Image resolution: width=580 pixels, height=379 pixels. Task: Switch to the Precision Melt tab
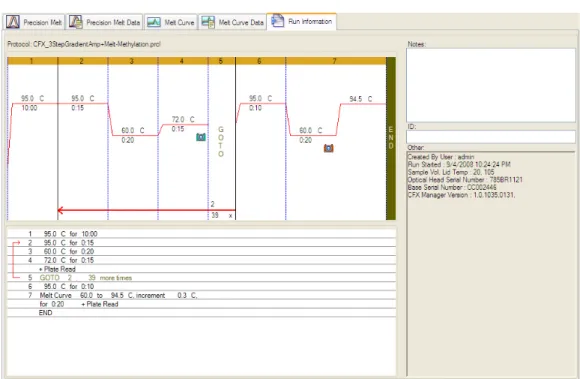click(x=34, y=22)
